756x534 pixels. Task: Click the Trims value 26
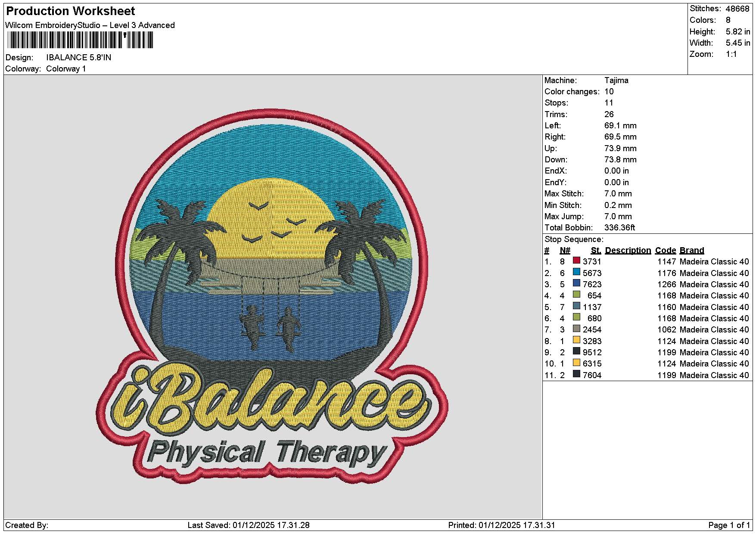609,115
